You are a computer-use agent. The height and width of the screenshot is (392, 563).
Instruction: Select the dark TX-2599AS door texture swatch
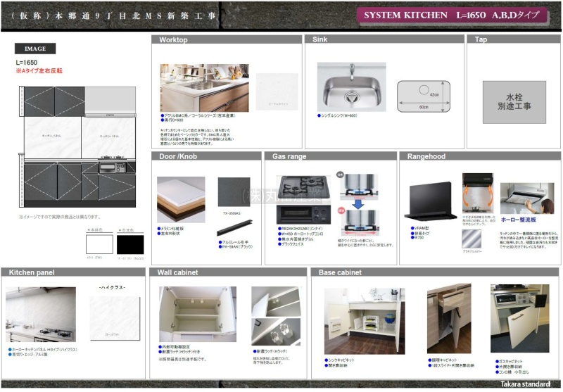click(x=234, y=191)
